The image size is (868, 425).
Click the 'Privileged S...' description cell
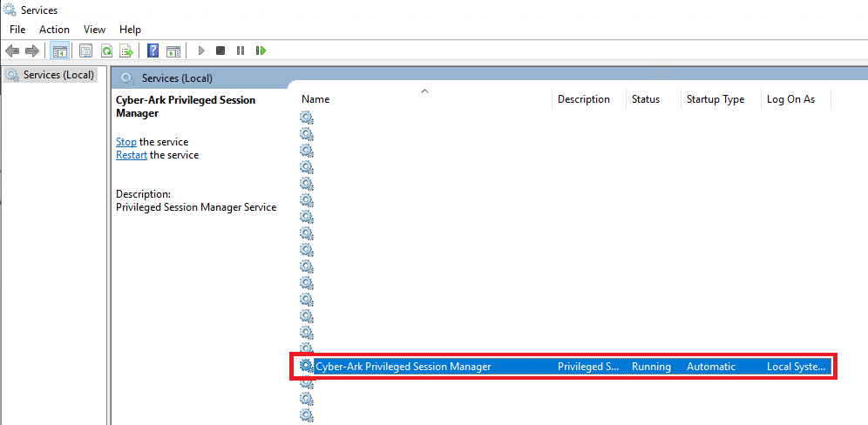588,367
